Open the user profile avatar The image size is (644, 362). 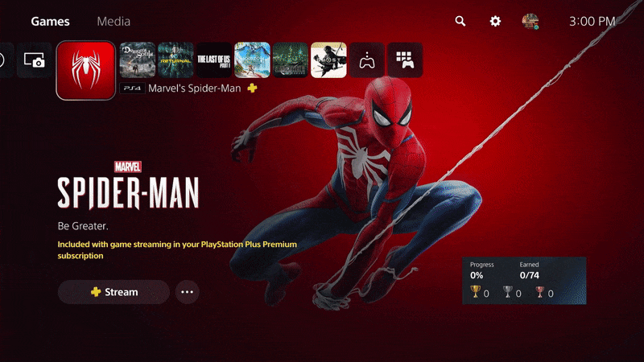530,22
